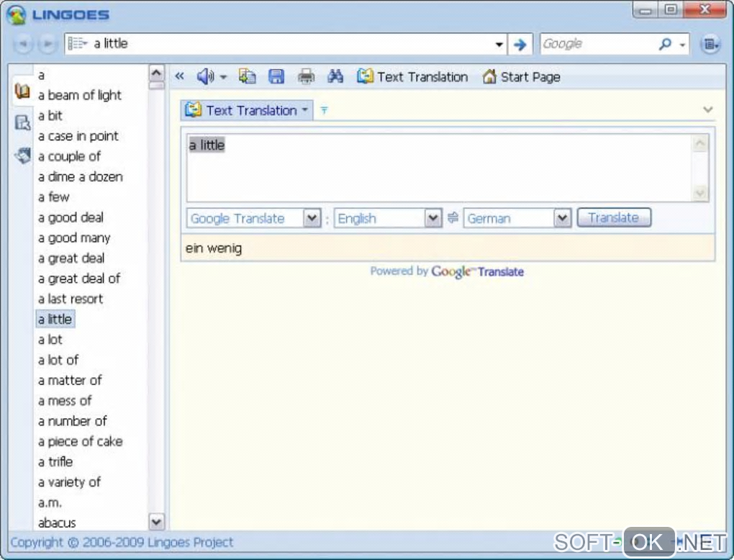Select the appendix sidebar icon below guide
734x560 pixels.
(x=22, y=155)
